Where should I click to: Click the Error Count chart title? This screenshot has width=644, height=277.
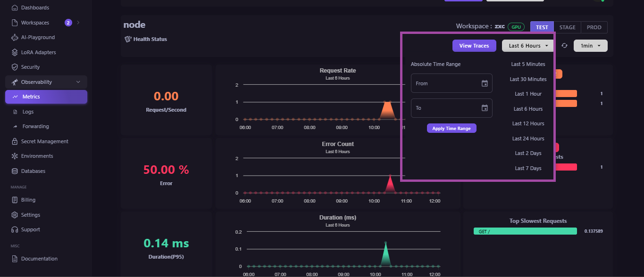(x=338, y=144)
